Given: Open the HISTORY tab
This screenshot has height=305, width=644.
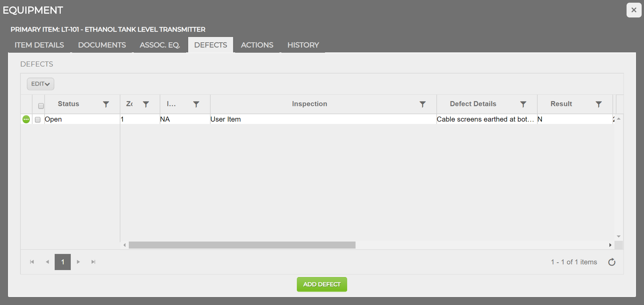Looking at the screenshot, I should click(x=303, y=45).
